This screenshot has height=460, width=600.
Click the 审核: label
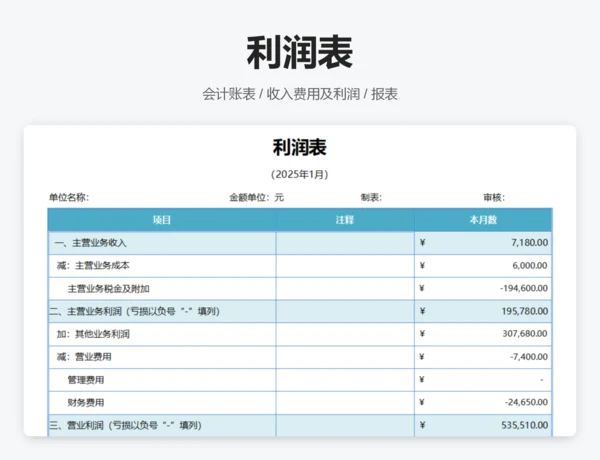[494, 197]
